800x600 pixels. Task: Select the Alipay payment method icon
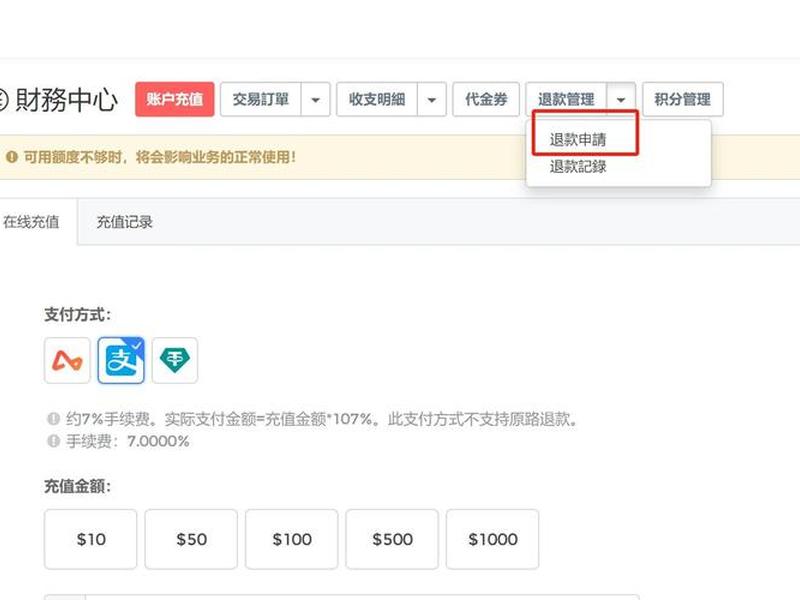click(121, 360)
